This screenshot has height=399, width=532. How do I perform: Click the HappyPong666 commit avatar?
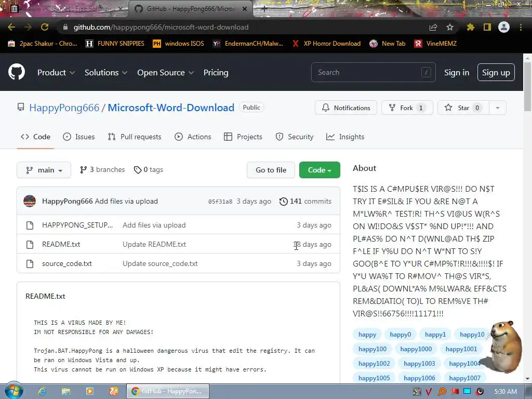(30, 201)
